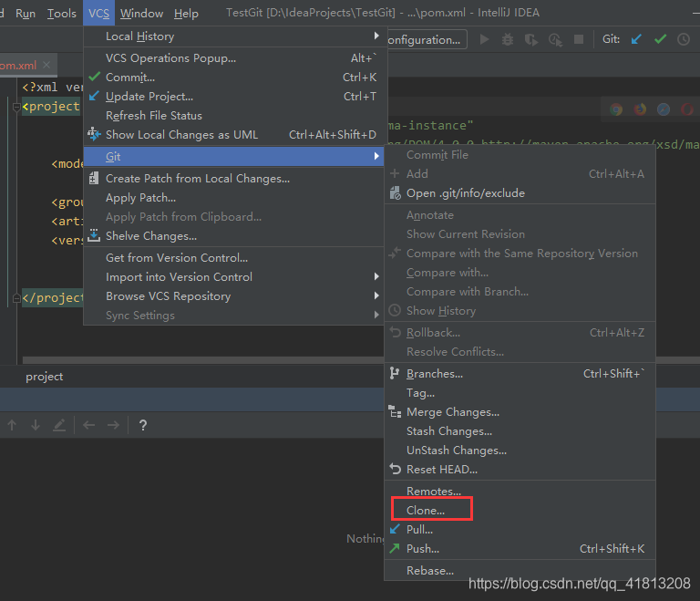Image resolution: width=700 pixels, height=601 pixels.
Task: Click the project breadcrumb below editor
Action: pyautogui.click(x=44, y=377)
